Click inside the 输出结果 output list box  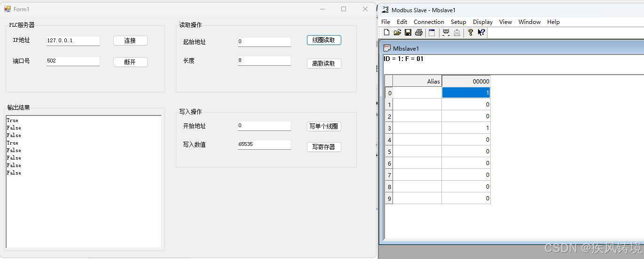tap(84, 182)
